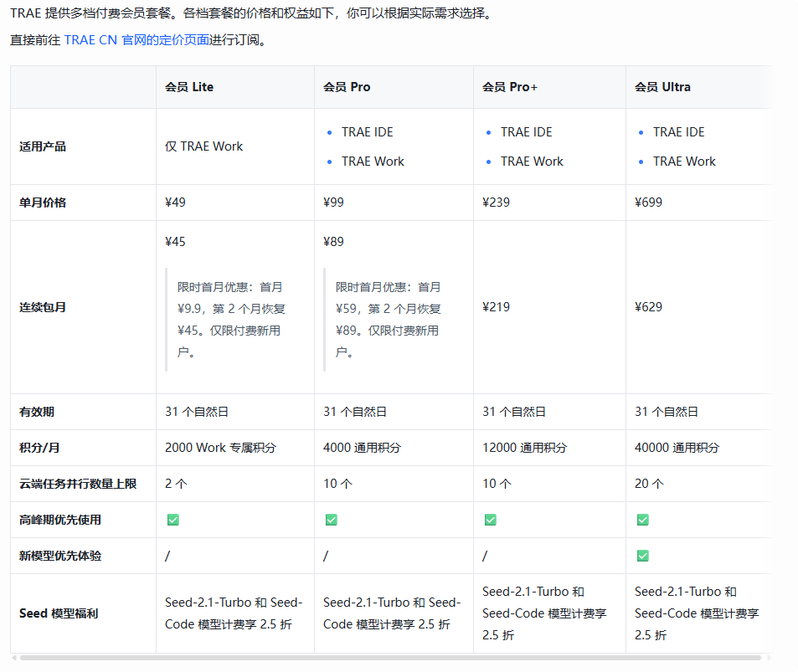Click the ¥629 连续包月 price
The width and height of the screenshot is (798, 672).
[x=648, y=307]
